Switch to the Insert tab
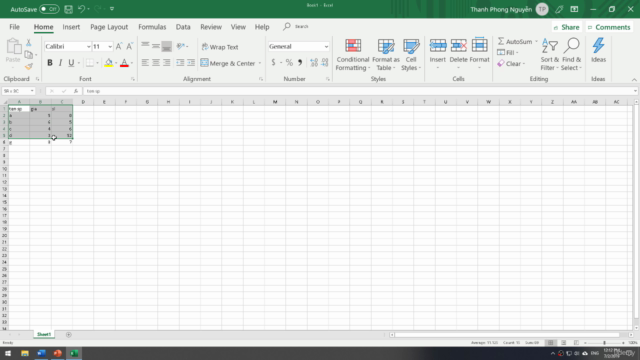 71,27
